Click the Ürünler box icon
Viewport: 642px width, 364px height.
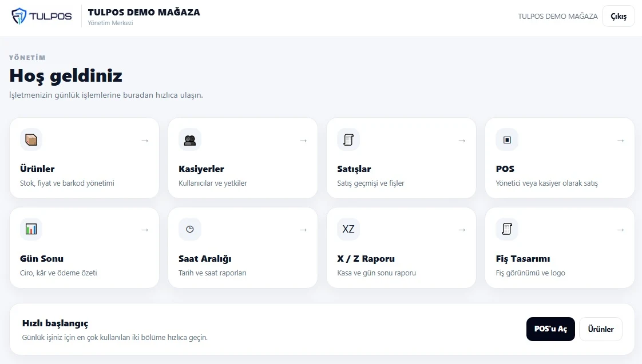click(31, 140)
